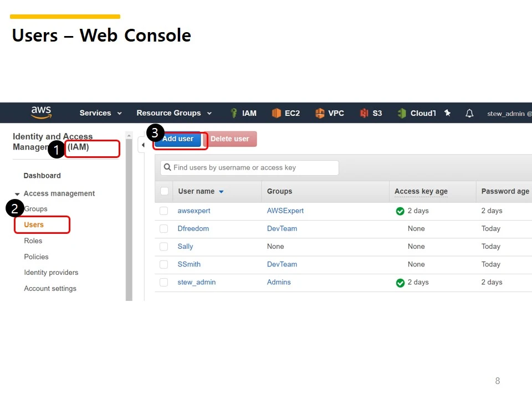The height and width of the screenshot is (399, 532).
Task: Open Groups in the sidebar
Action: [x=35, y=209]
